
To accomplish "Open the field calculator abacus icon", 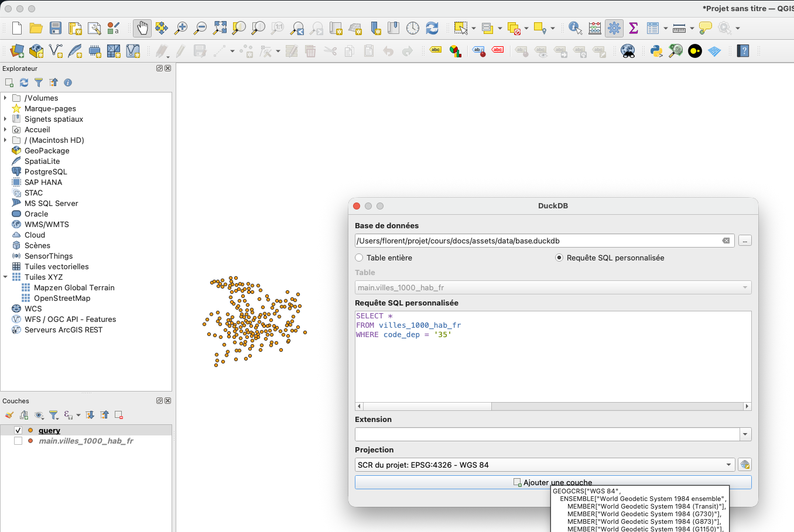I will tap(595, 28).
